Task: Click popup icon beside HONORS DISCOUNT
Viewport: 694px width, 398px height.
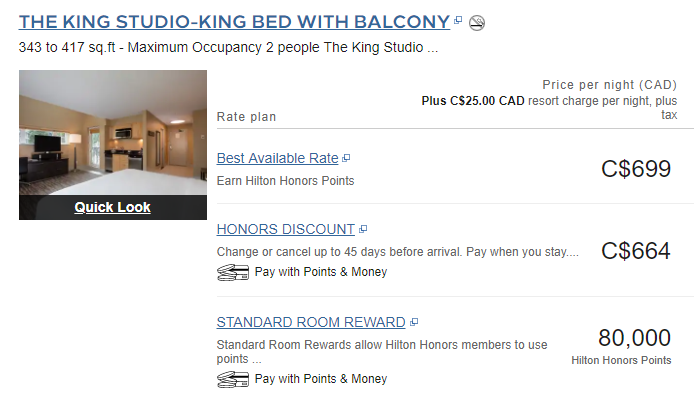Action: [x=363, y=229]
